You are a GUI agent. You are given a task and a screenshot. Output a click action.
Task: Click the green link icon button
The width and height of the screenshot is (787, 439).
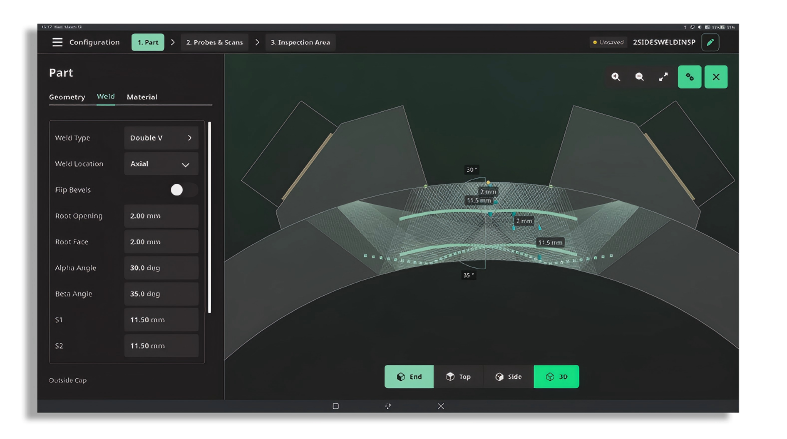coord(690,77)
